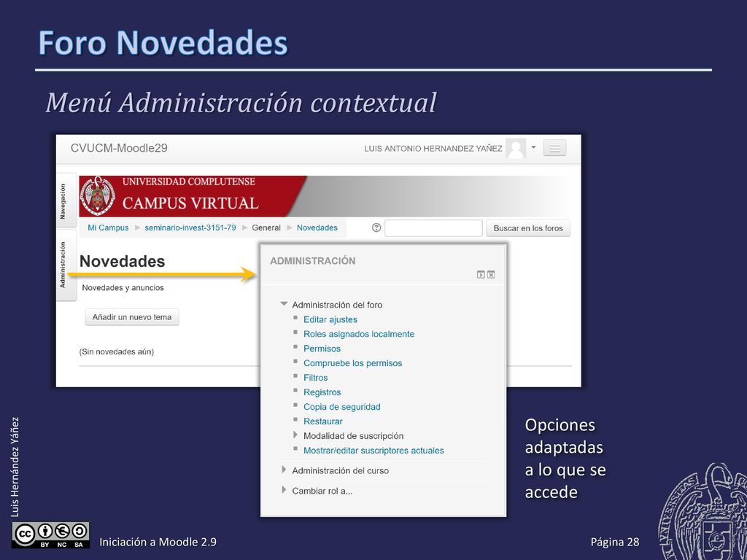Click the Novedades breadcrumb link
The width and height of the screenshot is (747, 560).
tap(317, 227)
